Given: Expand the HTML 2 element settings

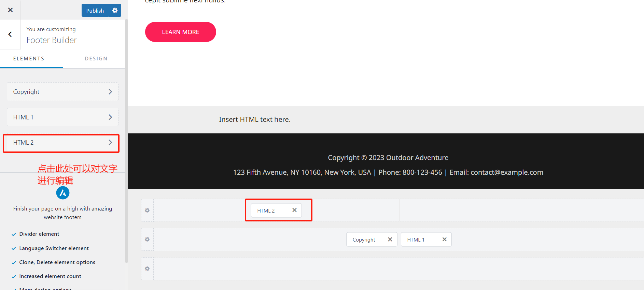Looking at the screenshot, I should [x=62, y=143].
